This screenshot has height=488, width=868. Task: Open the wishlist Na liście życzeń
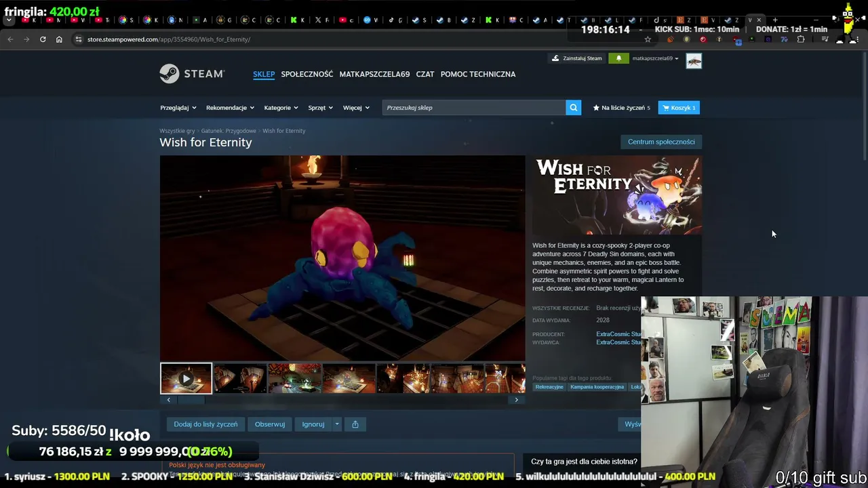622,108
